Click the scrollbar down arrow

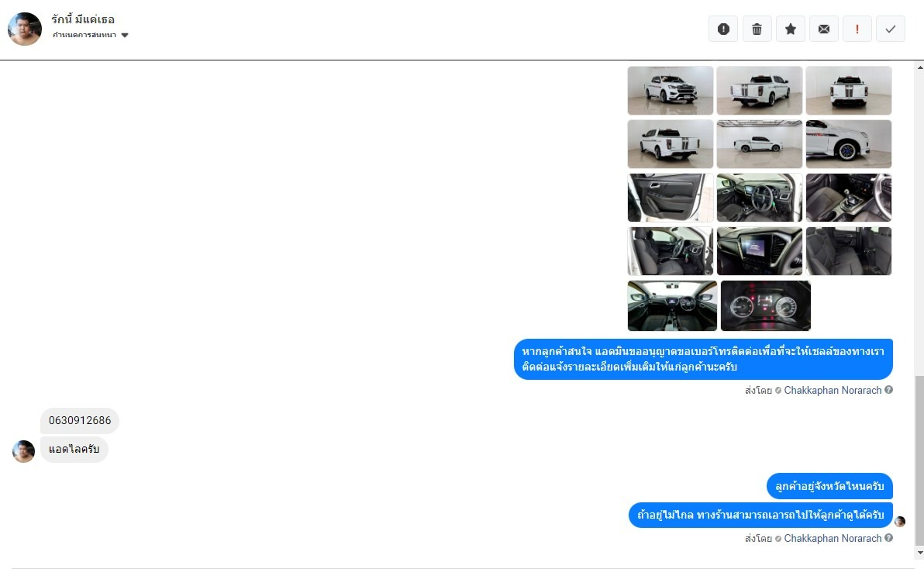919,553
